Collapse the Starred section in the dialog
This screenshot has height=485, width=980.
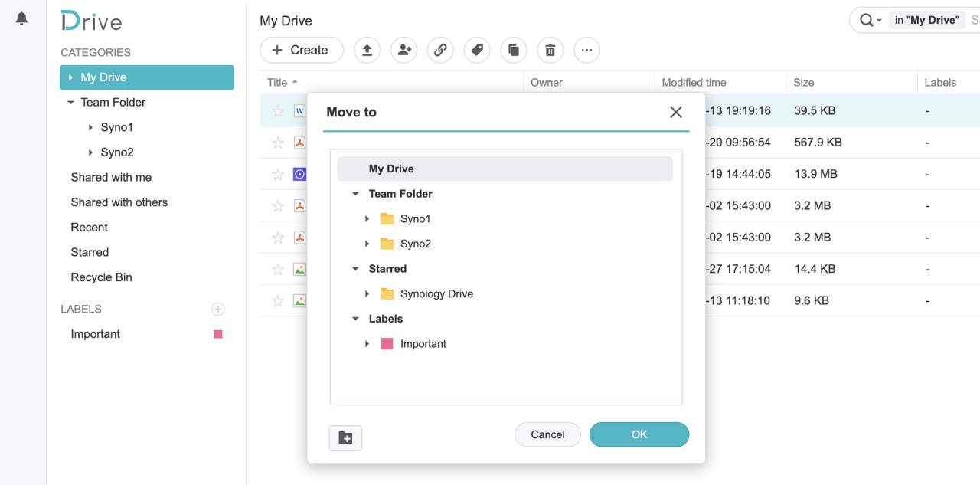(355, 269)
